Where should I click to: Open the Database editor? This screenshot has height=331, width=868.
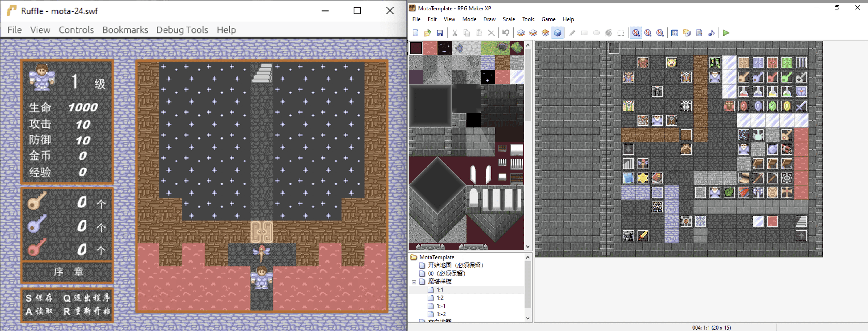(674, 33)
